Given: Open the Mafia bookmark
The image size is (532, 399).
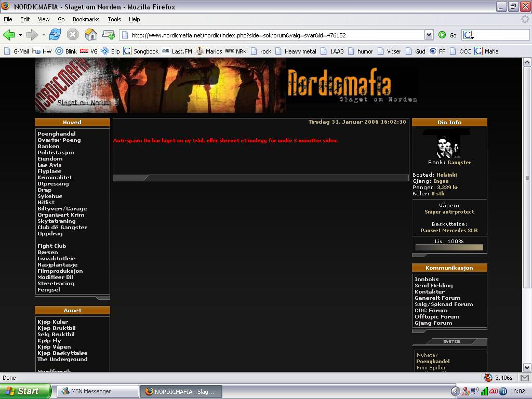Looking at the screenshot, I should click(x=486, y=51).
